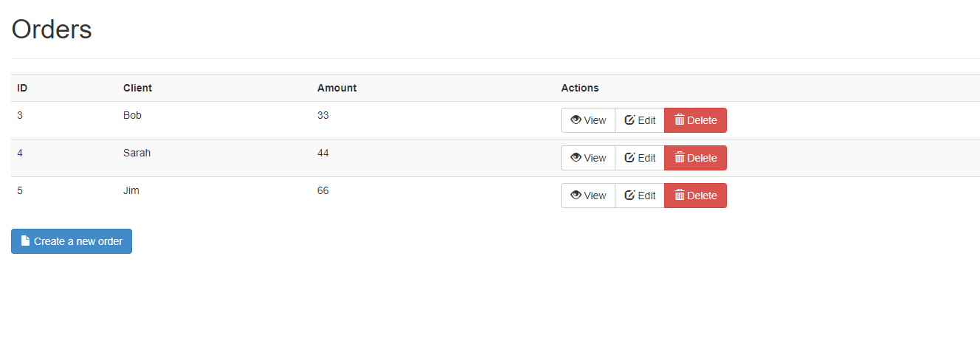Click the pencil icon for Sarah's order
Viewport: 980px width, 349px height.
pyautogui.click(x=629, y=158)
